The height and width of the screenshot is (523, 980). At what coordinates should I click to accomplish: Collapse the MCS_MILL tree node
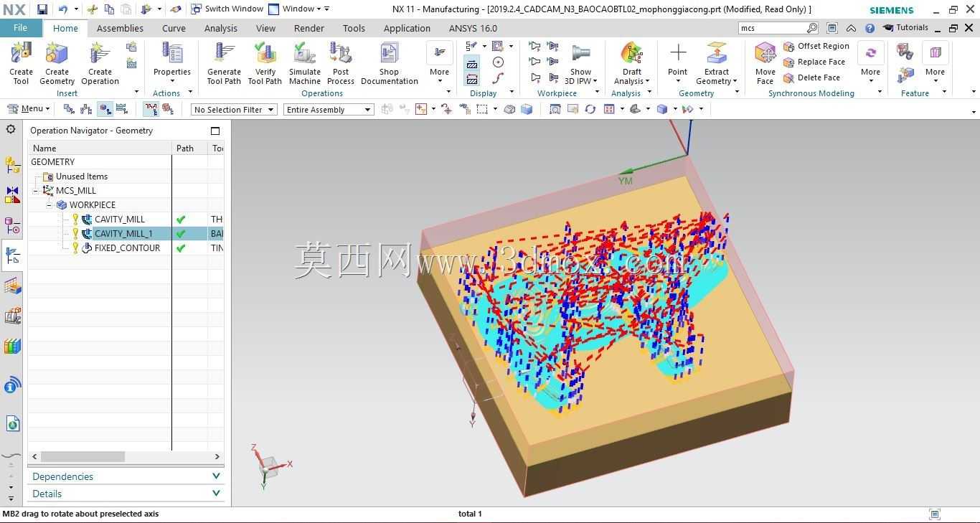[x=36, y=191]
